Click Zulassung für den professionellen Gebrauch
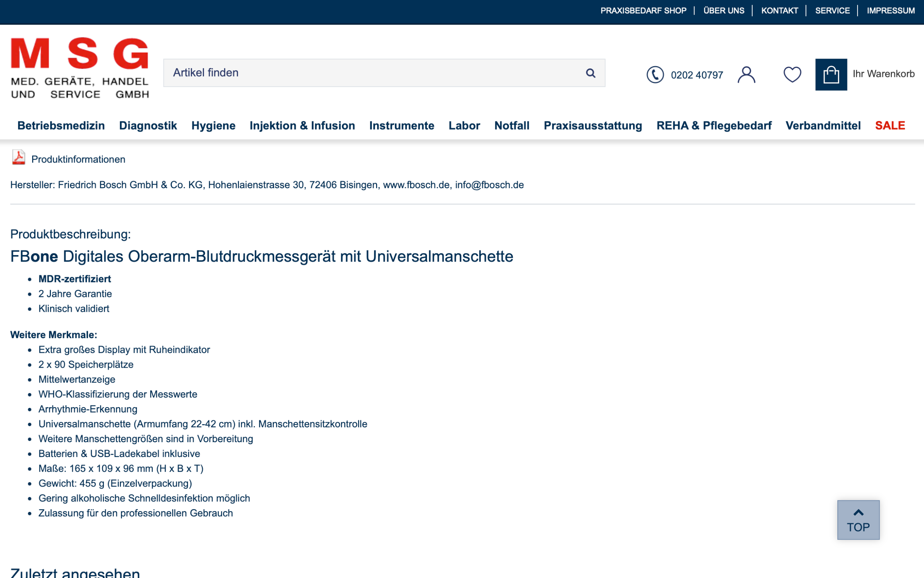924x578 pixels. tap(136, 513)
